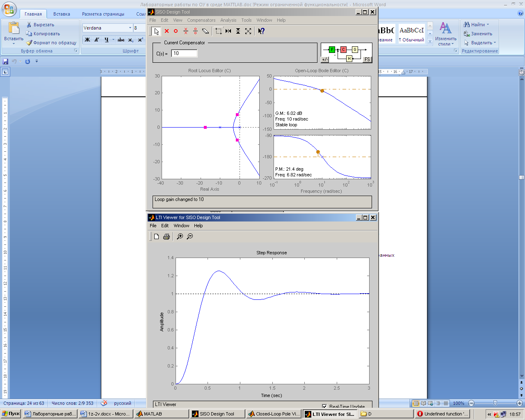
Task: Click the Paste clipboard icon in Word
Action: tap(14, 28)
